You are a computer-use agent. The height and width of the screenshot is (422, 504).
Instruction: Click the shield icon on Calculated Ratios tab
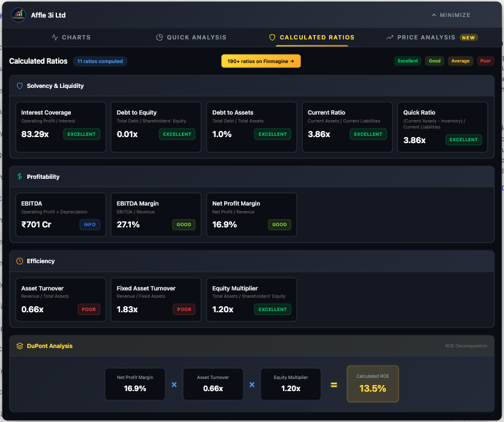point(272,37)
